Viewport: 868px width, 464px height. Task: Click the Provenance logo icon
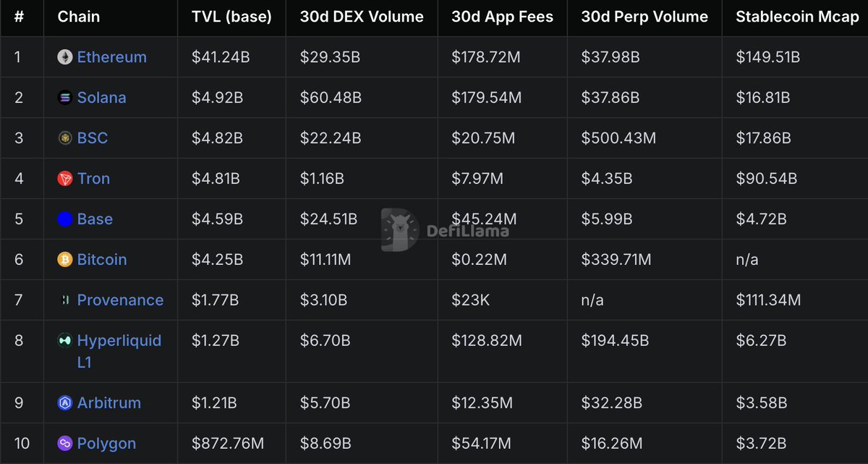coord(65,300)
